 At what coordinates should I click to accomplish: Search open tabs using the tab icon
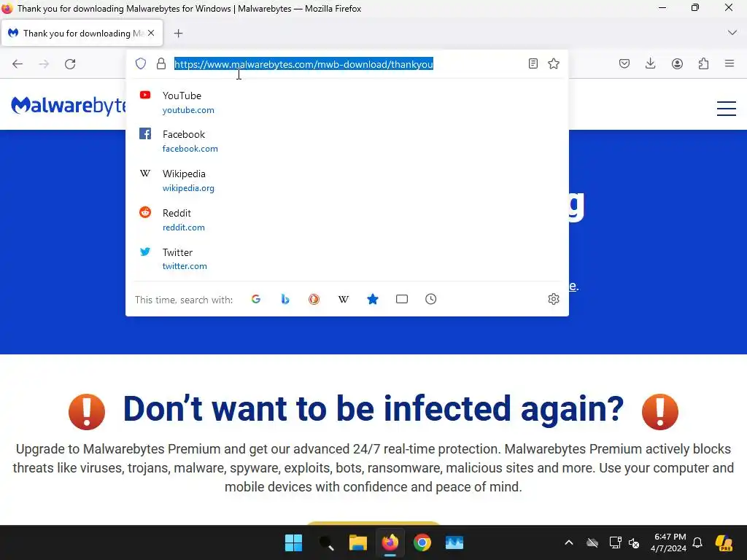point(402,299)
